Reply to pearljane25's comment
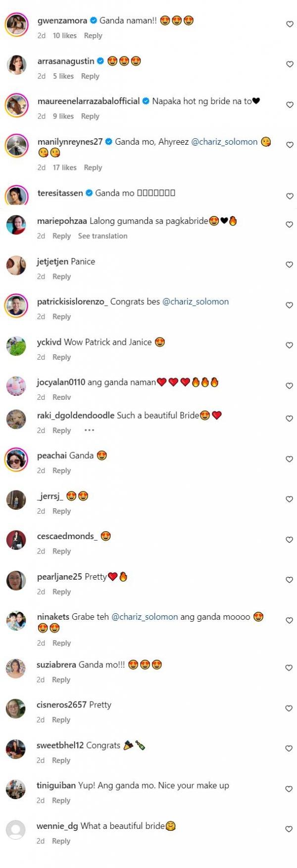Viewport: 297px width, 868px height. pyautogui.click(x=62, y=592)
